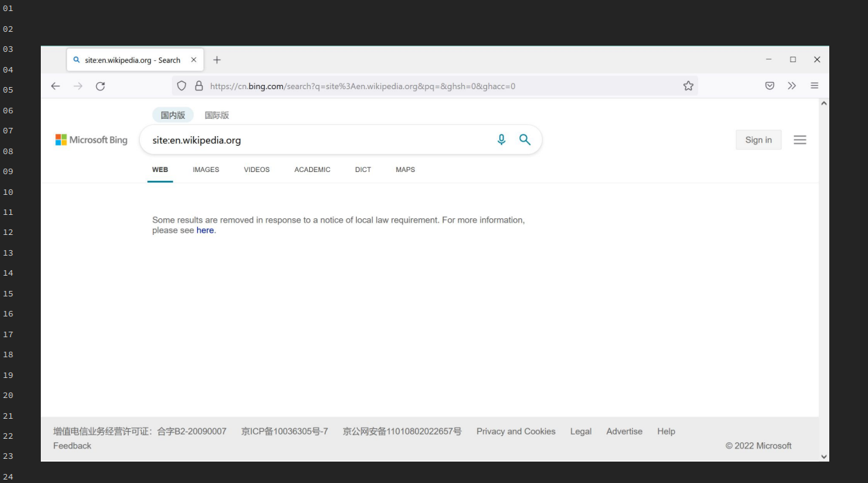Viewport: 868px width, 483px height.
Task: Expand Firefox more tools chevron overflow
Action: tap(792, 86)
